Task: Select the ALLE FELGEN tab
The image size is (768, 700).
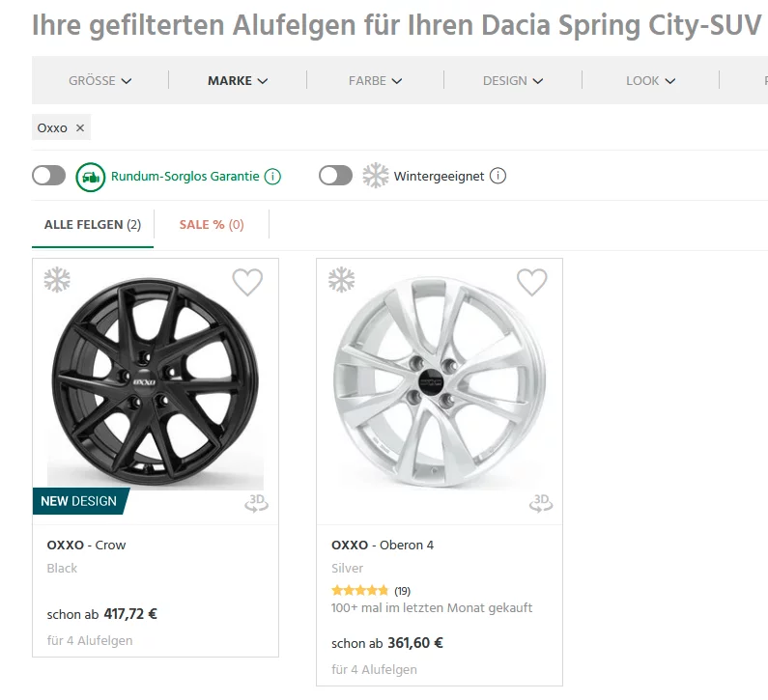Action: point(93,225)
